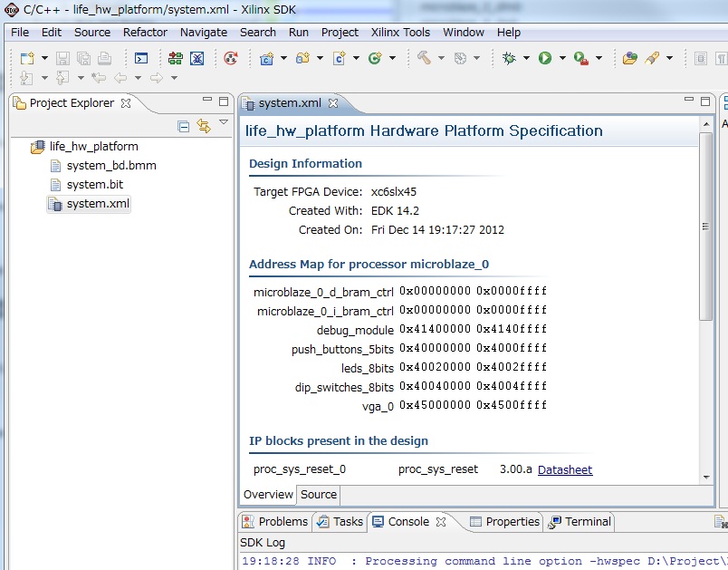This screenshot has width=728, height=570.
Task: Switch to the Overview tab
Action: pos(268,494)
